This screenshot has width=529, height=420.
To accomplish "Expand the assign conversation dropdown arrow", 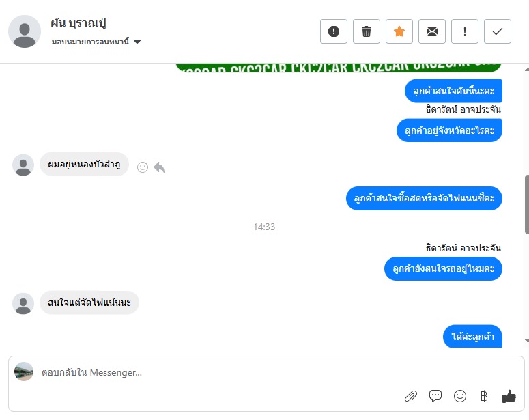I will (137, 42).
